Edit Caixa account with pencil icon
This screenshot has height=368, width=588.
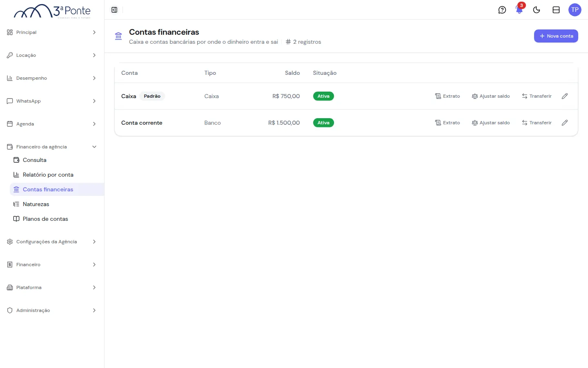coord(565,96)
